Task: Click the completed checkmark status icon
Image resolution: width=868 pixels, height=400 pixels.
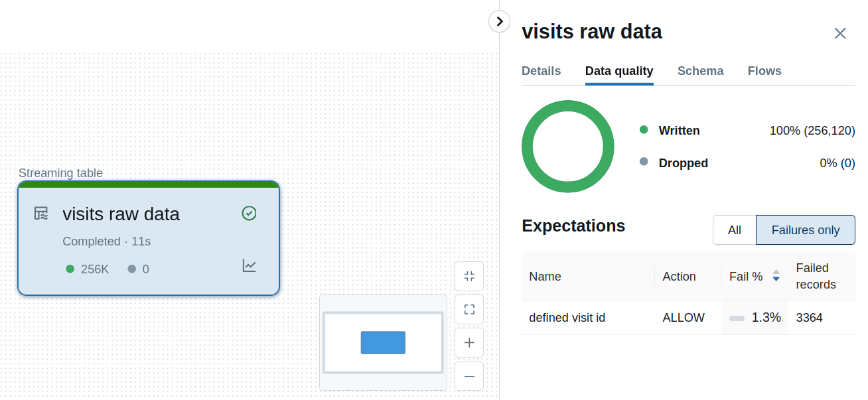Action: coord(249,213)
